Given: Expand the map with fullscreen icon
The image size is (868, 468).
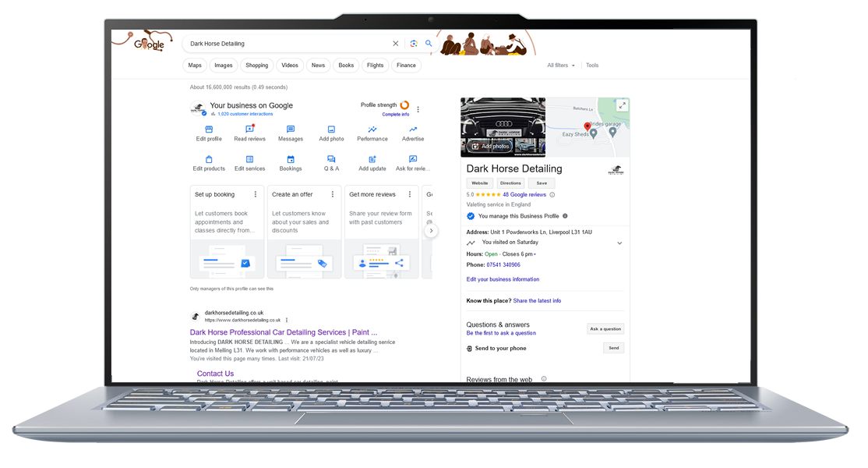Looking at the screenshot, I should pos(623,105).
